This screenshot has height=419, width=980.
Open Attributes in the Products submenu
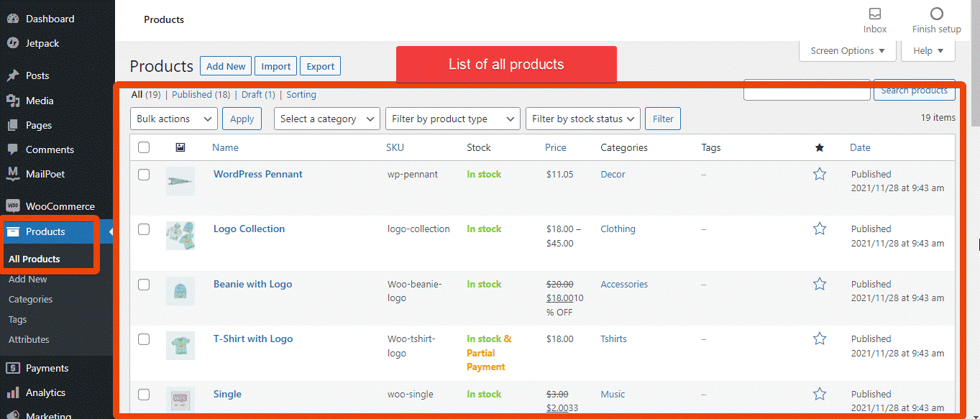[29, 339]
